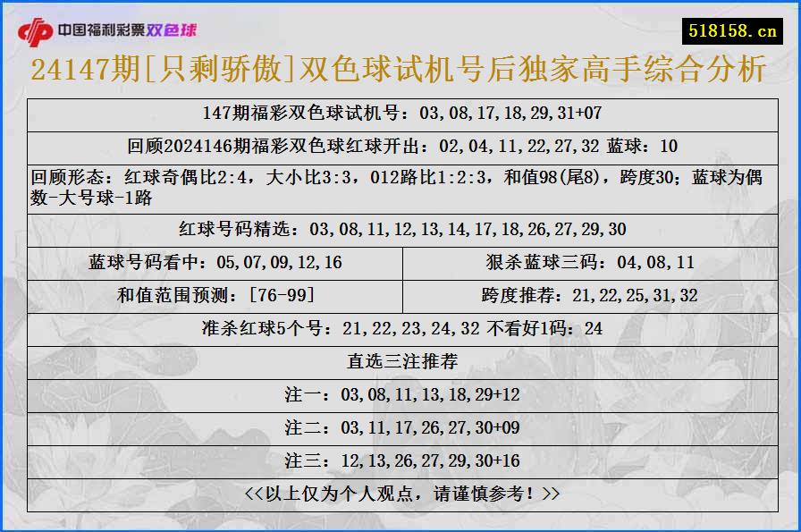This screenshot has height=532, width=801.
Task: Click the 准杀红球5个号 row
Action: click(x=400, y=329)
